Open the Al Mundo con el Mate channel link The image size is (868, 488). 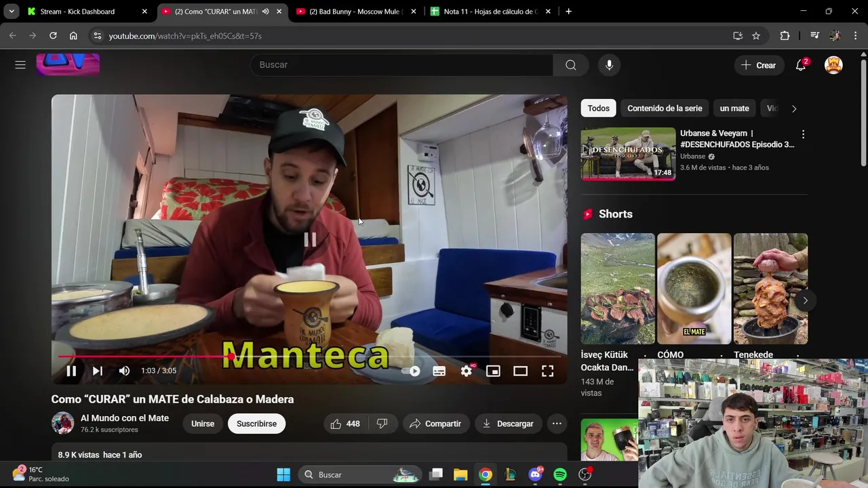tap(125, 418)
